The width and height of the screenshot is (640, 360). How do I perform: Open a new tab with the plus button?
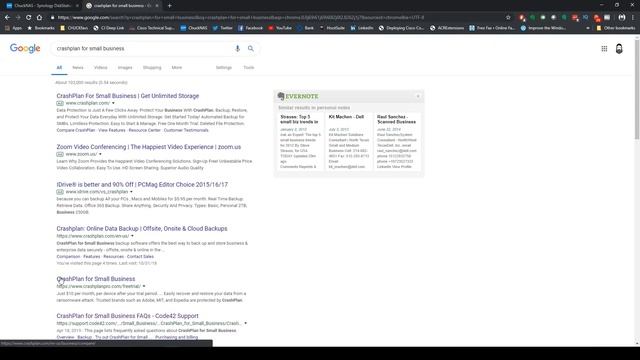(169, 6)
